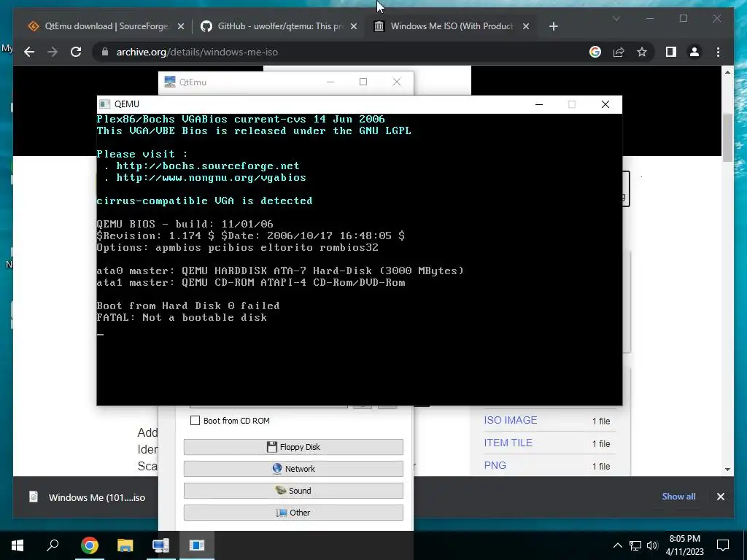This screenshot has height=560, width=747.
Task: Expand the Network section in QtEmu
Action: click(x=293, y=469)
